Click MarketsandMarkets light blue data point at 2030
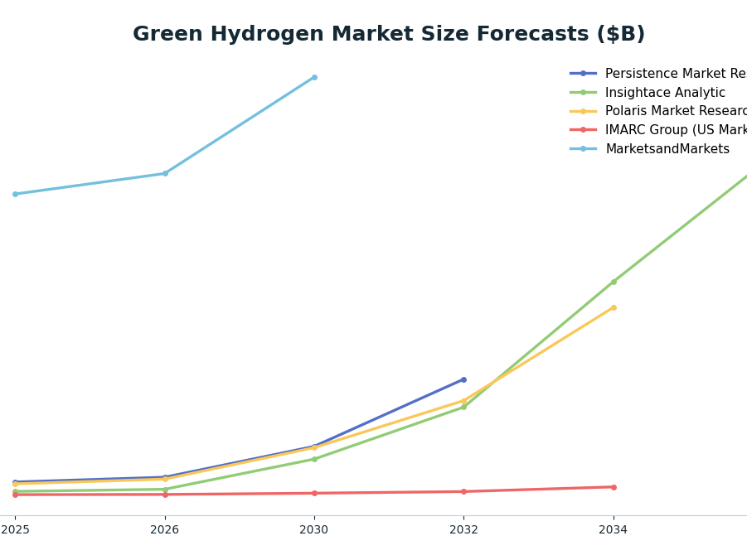The width and height of the screenshot is (747, 560). coord(314,77)
